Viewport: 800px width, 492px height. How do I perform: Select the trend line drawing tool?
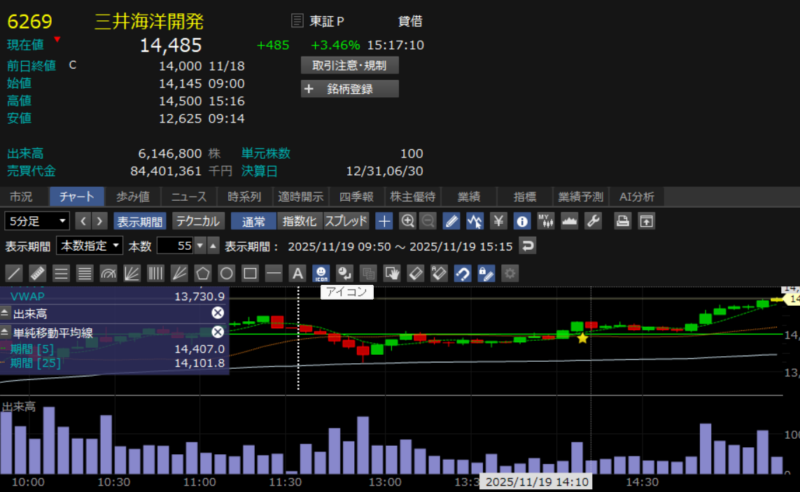point(14,272)
